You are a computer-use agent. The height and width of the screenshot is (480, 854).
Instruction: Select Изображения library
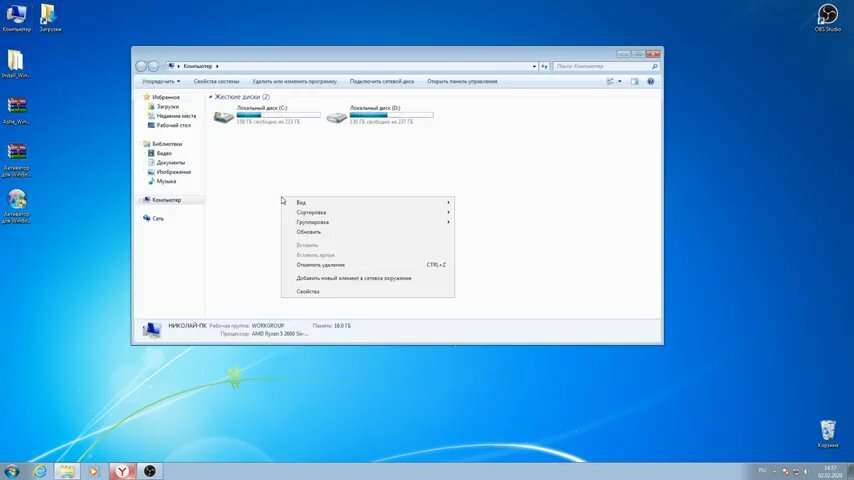[x=169, y=172]
